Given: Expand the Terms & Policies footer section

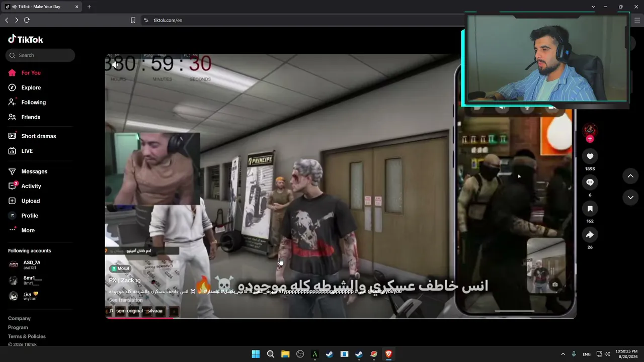Looking at the screenshot, I should click(27, 336).
